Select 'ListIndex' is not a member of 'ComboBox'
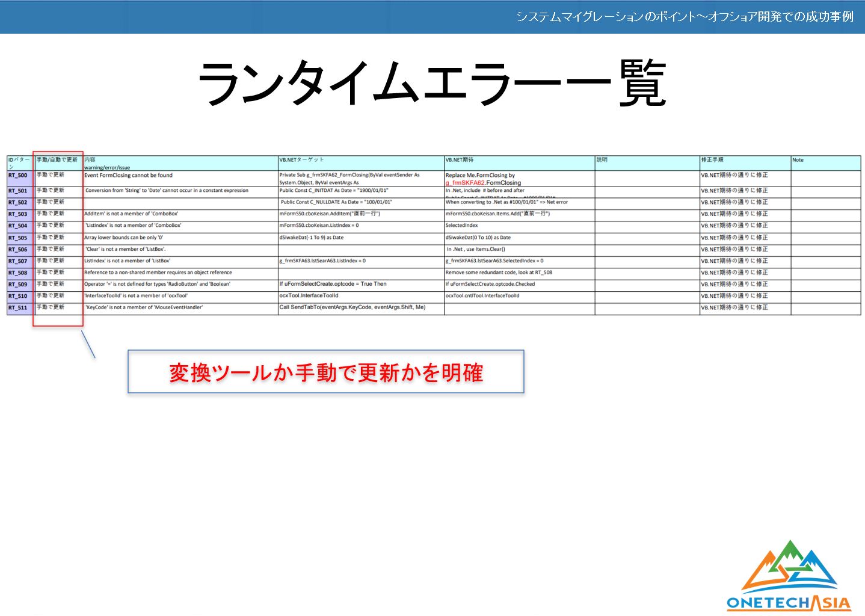The height and width of the screenshot is (616, 865). click(180, 226)
